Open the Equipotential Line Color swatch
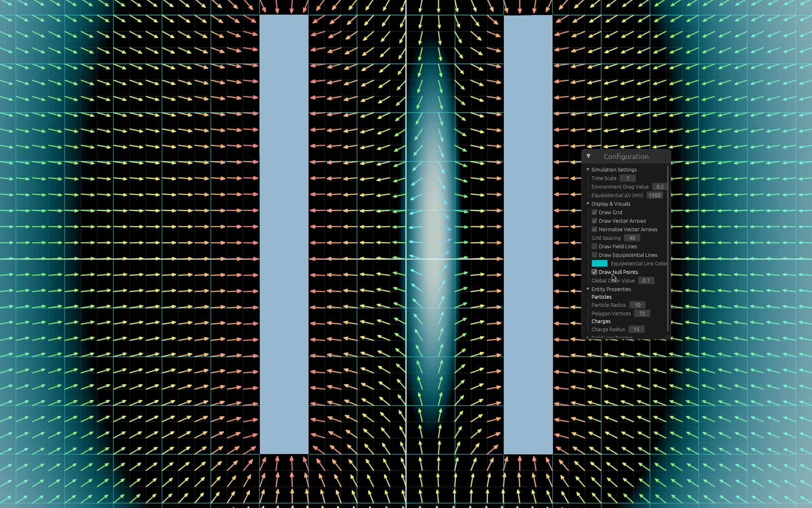Image resolution: width=812 pixels, height=508 pixels. point(600,263)
